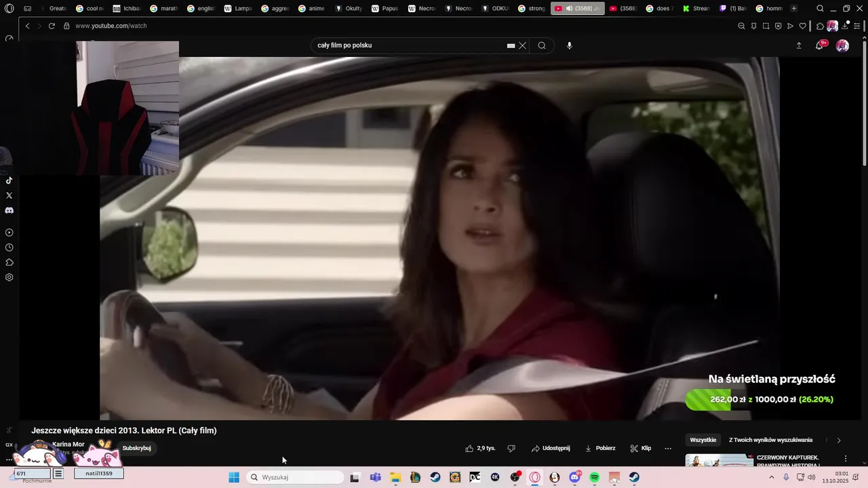Click the page vertical scrollbar
868x488 pixels.
[x=864, y=102]
